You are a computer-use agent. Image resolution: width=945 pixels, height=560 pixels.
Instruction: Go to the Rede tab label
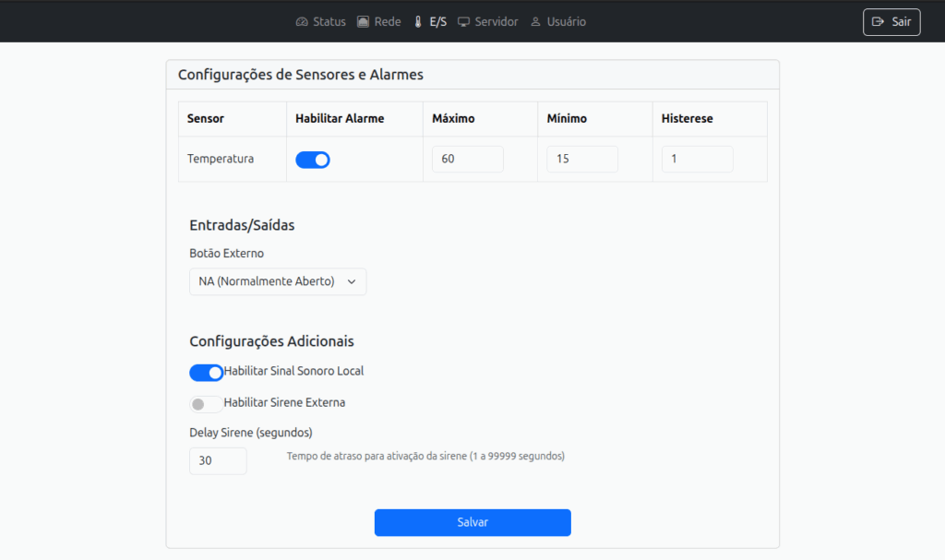tap(388, 22)
